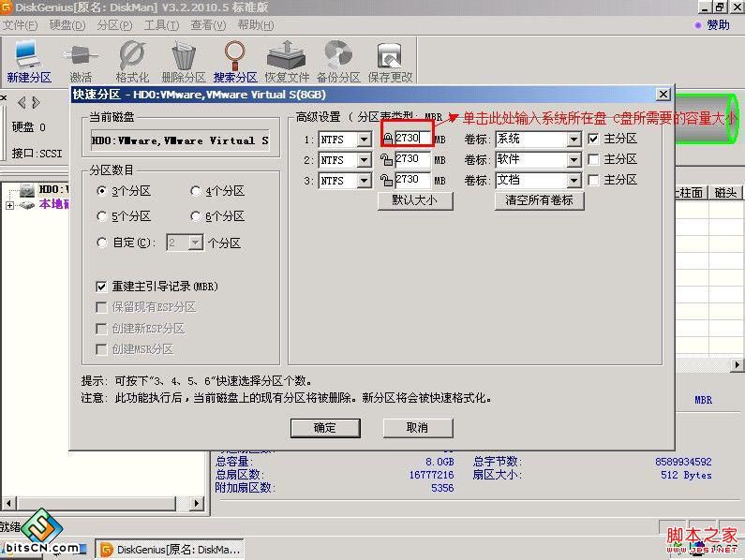Open custom partition count dropdown
The image size is (745, 560).
[x=195, y=243]
